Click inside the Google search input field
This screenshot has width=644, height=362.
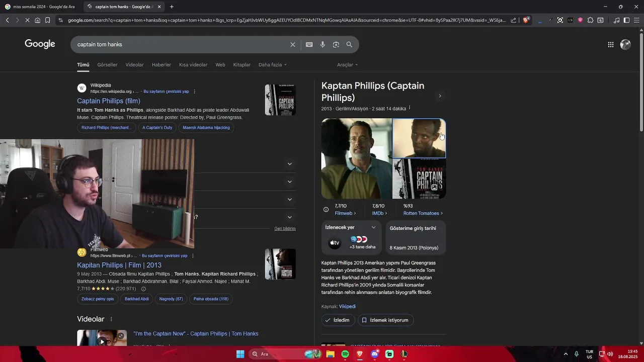(x=181, y=44)
